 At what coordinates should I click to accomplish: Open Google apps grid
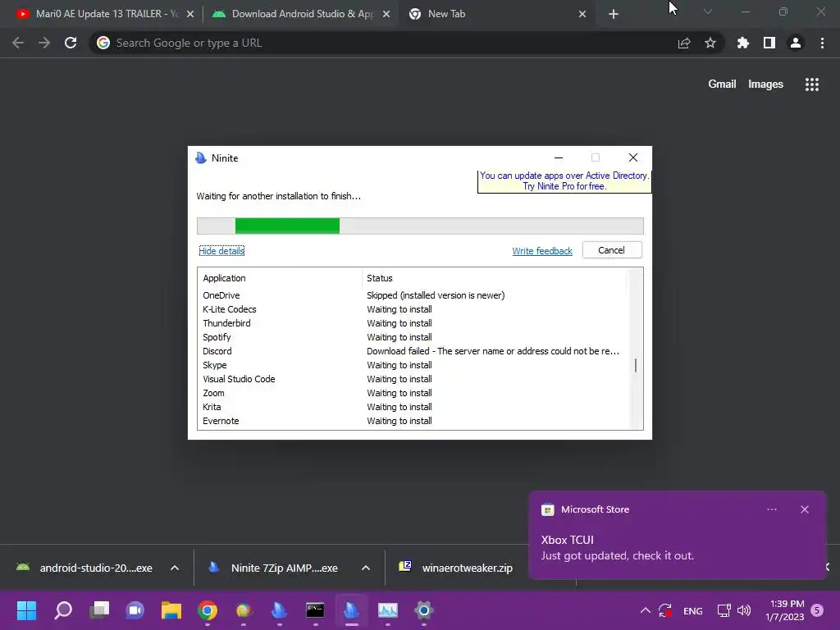812,84
